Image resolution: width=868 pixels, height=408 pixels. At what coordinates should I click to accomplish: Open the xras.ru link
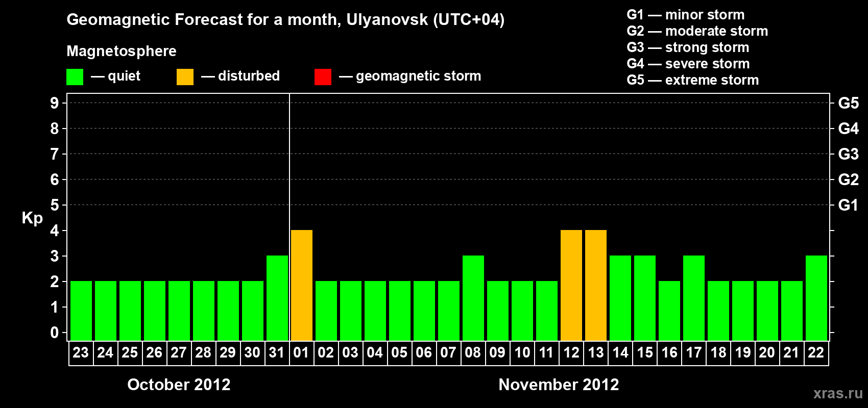pyautogui.click(x=838, y=393)
